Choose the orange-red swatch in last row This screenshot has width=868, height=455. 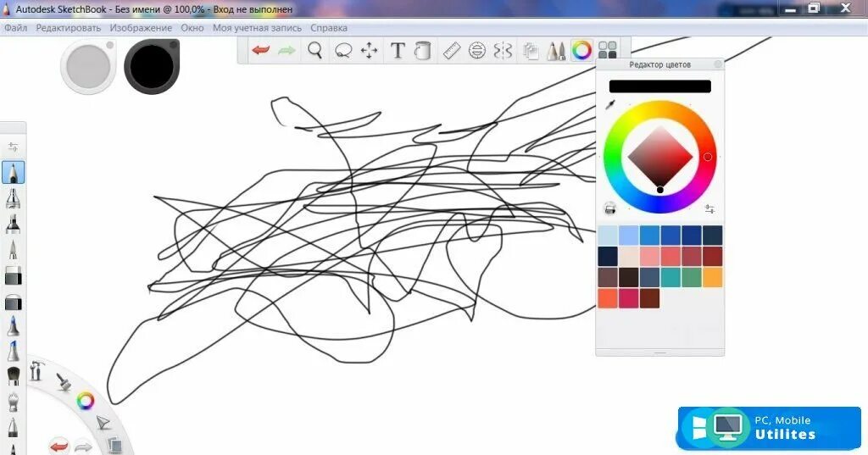click(607, 298)
